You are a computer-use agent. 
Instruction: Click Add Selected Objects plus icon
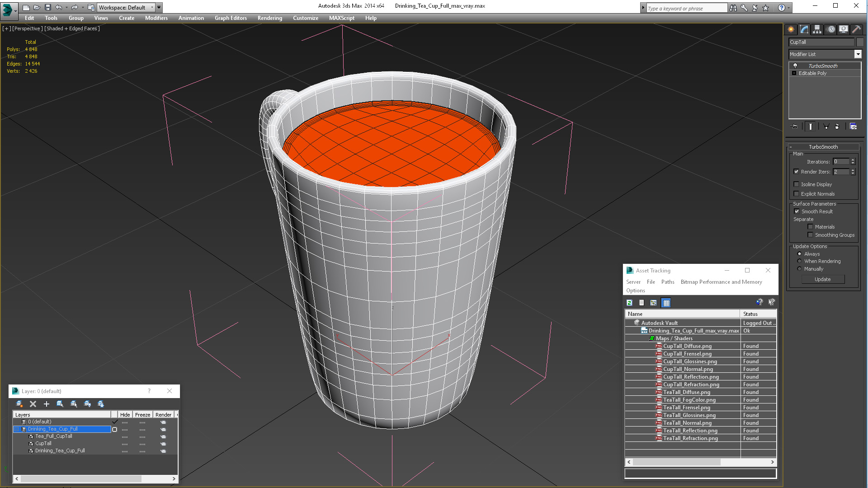coord(46,404)
